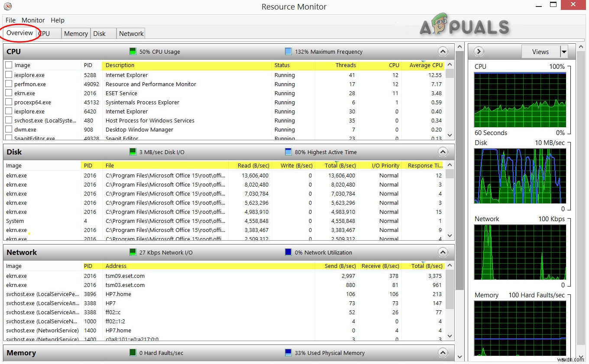The height and width of the screenshot is (364, 589).
Task: Click the green Hard Faults/sec indicator
Action: [x=133, y=353]
